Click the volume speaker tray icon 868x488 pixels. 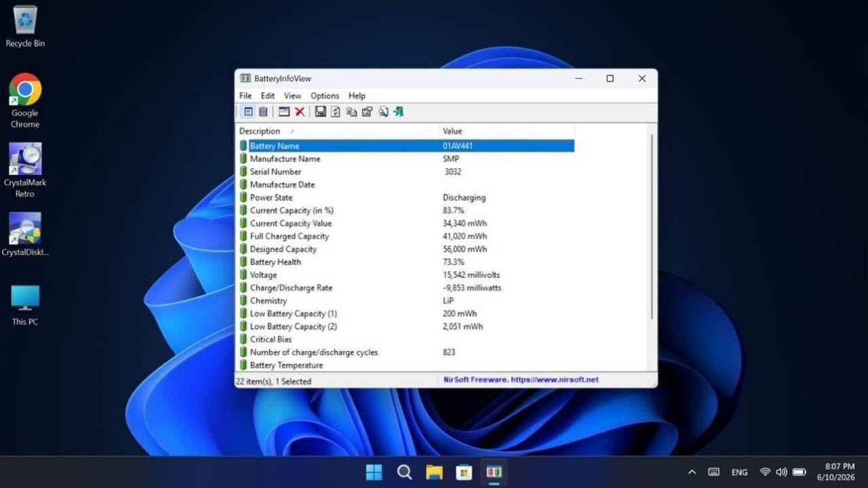[x=781, y=472]
